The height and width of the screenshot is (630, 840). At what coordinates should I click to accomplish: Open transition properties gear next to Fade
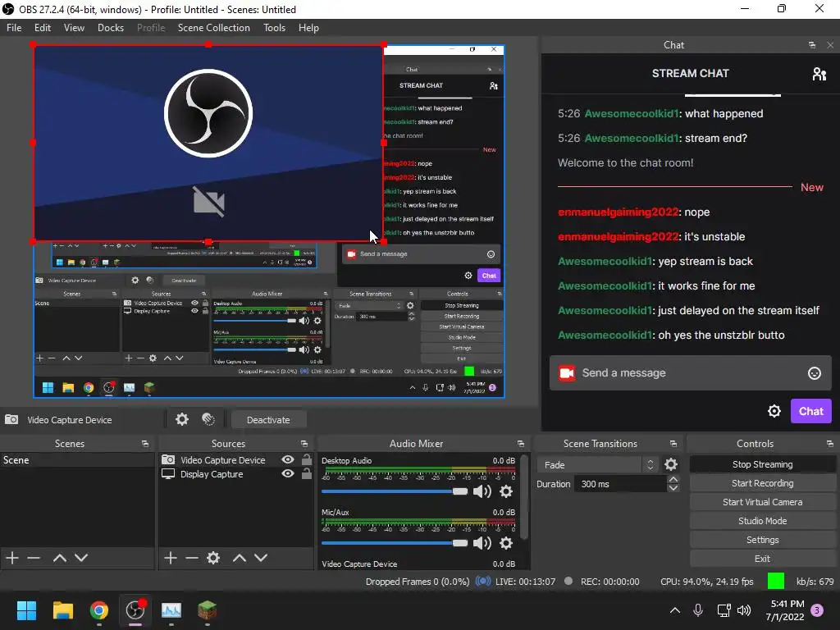coord(671,464)
